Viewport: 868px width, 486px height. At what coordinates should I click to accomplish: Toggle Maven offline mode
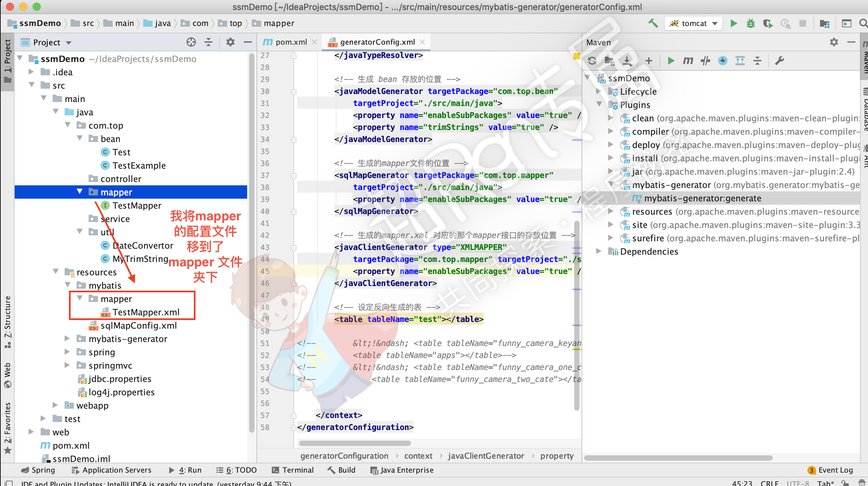(705, 61)
